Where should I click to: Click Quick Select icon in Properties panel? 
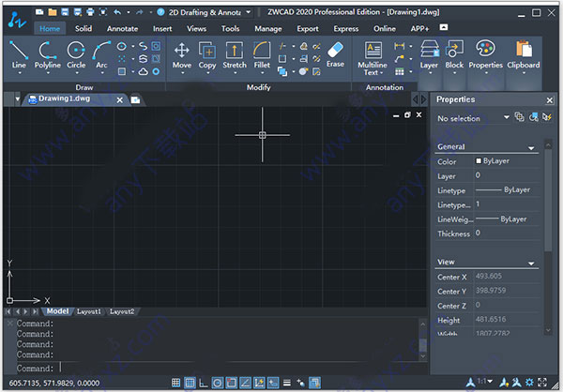click(x=547, y=117)
